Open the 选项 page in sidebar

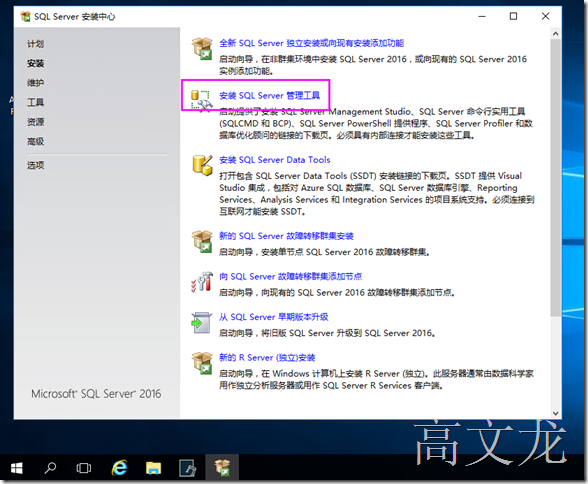[36, 165]
